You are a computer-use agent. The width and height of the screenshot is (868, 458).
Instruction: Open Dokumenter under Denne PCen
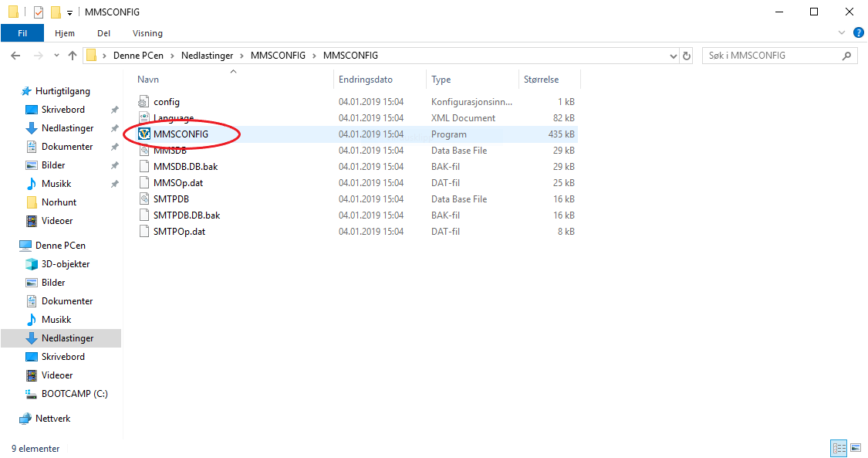(x=67, y=301)
